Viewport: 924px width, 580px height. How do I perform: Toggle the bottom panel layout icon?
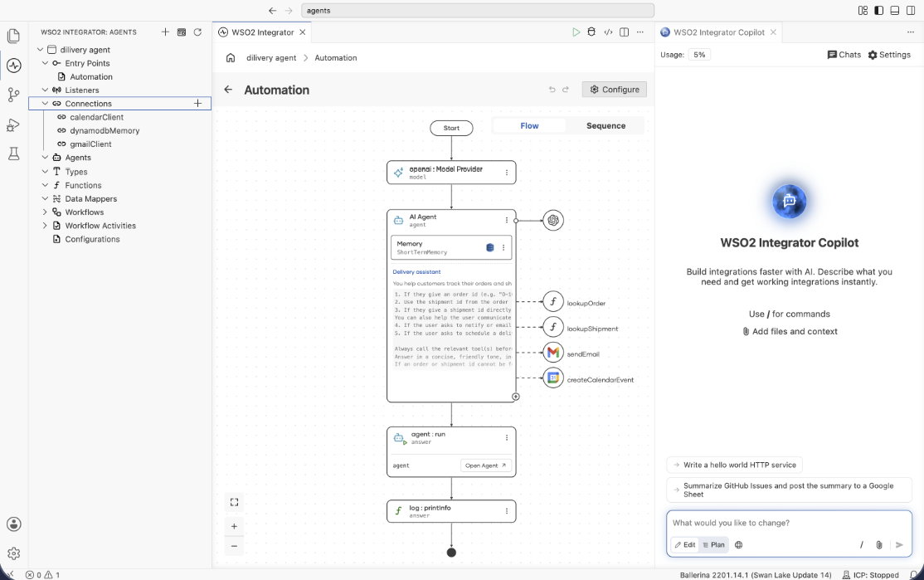coord(894,11)
